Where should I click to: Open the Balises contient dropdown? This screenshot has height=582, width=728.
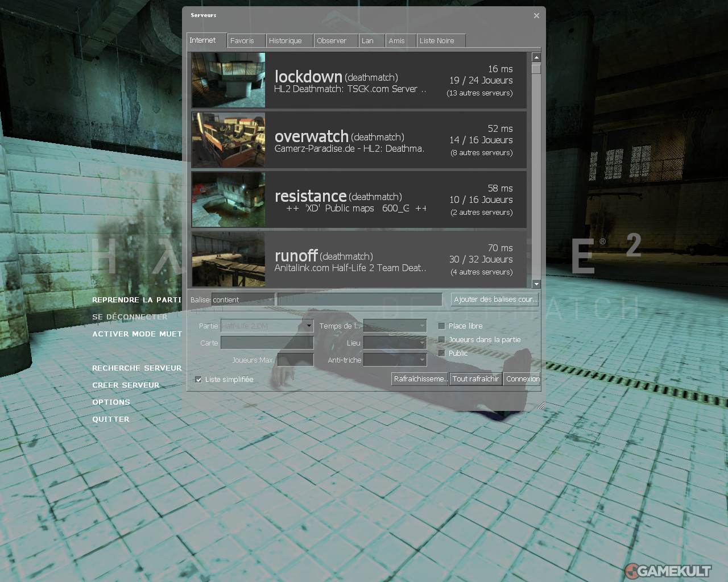pos(243,300)
